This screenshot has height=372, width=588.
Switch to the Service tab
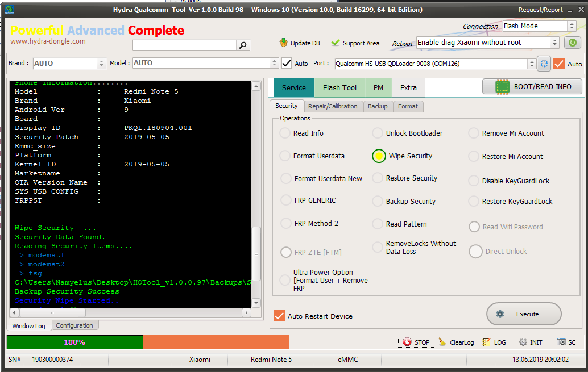point(294,87)
